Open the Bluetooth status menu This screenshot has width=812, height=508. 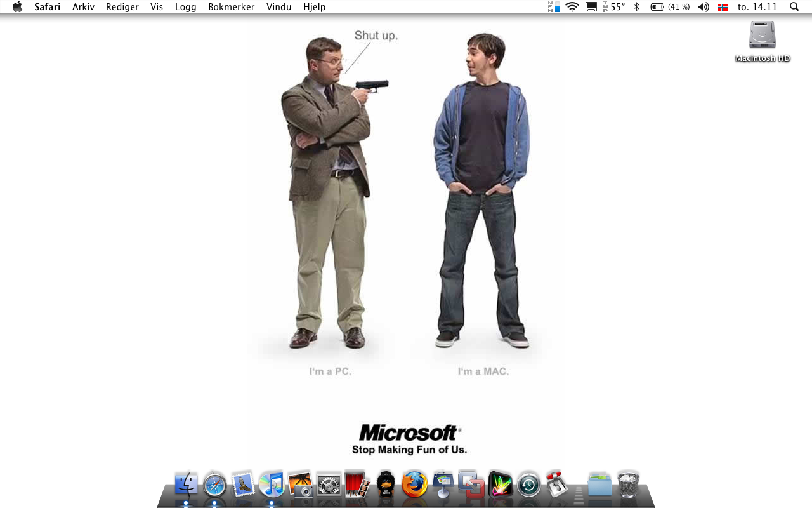point(637,7)
